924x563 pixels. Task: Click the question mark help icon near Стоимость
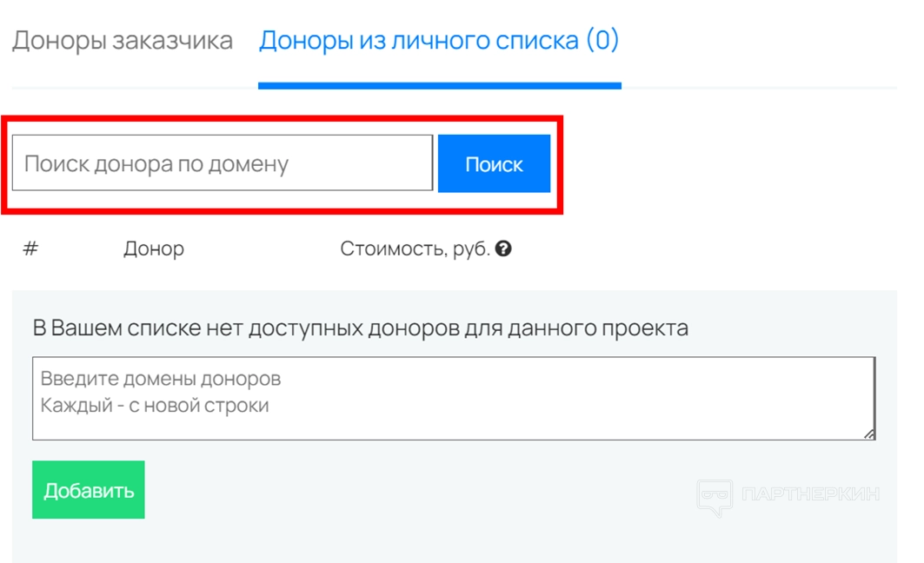pos(503,249)
